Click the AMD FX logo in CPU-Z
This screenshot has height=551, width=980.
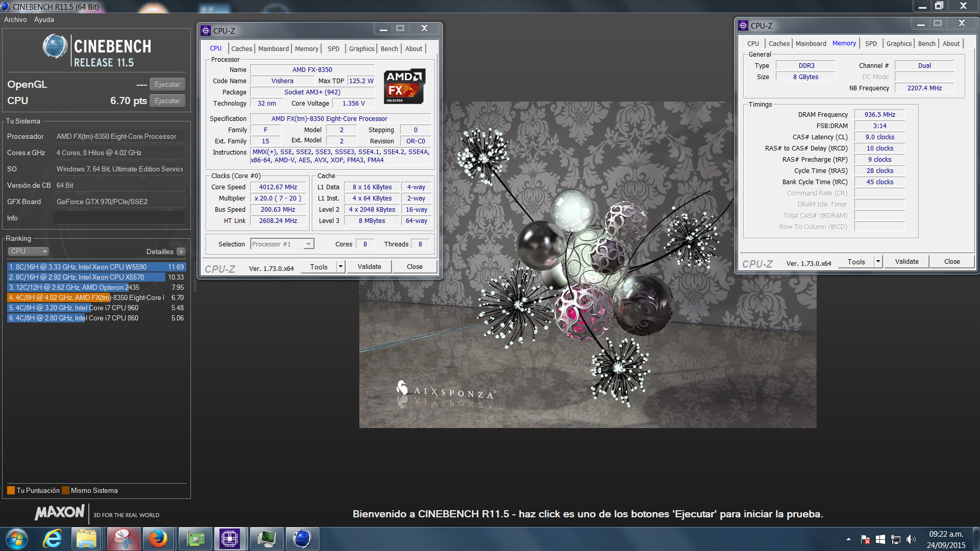point(404,86)
